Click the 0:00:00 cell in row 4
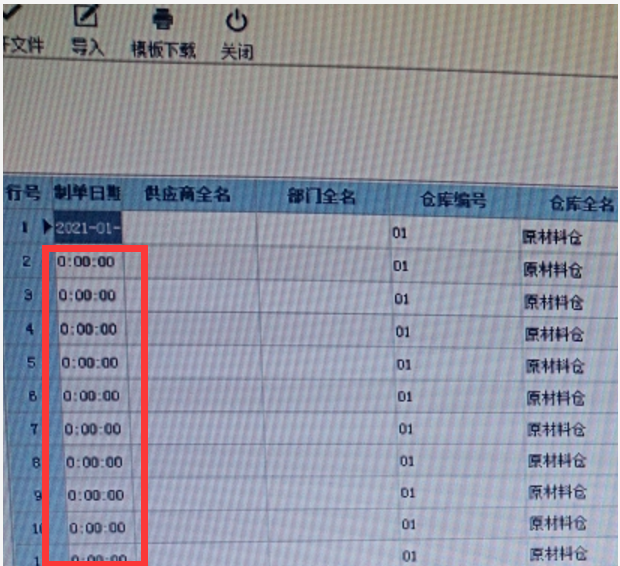Screen dimensions: 620x566 pos(89,329)
